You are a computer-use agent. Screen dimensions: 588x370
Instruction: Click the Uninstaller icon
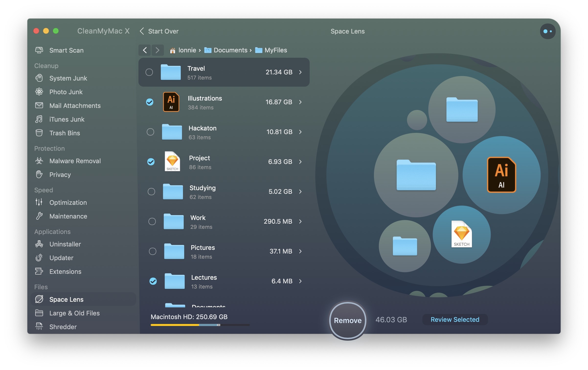(x=39, y=244)
